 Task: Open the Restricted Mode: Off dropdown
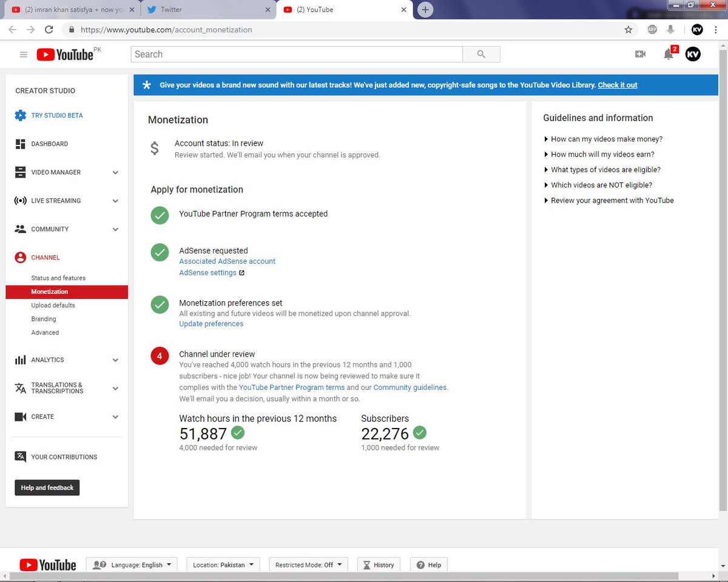(x=308, y=564)
